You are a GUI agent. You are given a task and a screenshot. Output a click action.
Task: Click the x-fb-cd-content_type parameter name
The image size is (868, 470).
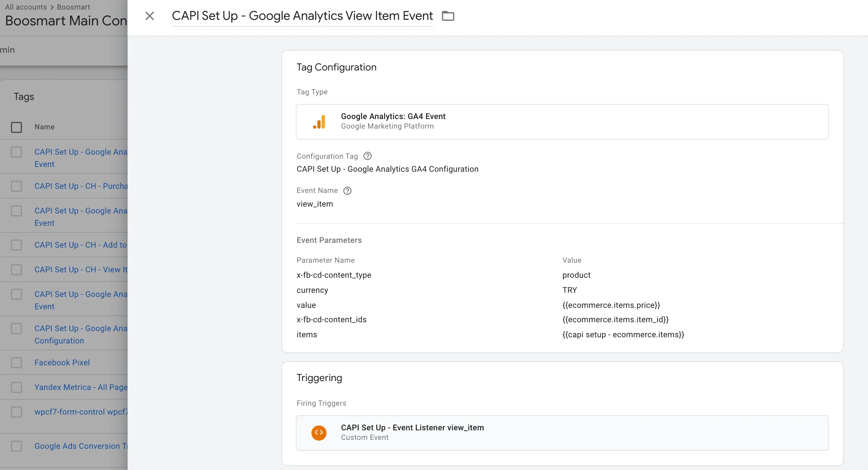click(x=334, y=275)
